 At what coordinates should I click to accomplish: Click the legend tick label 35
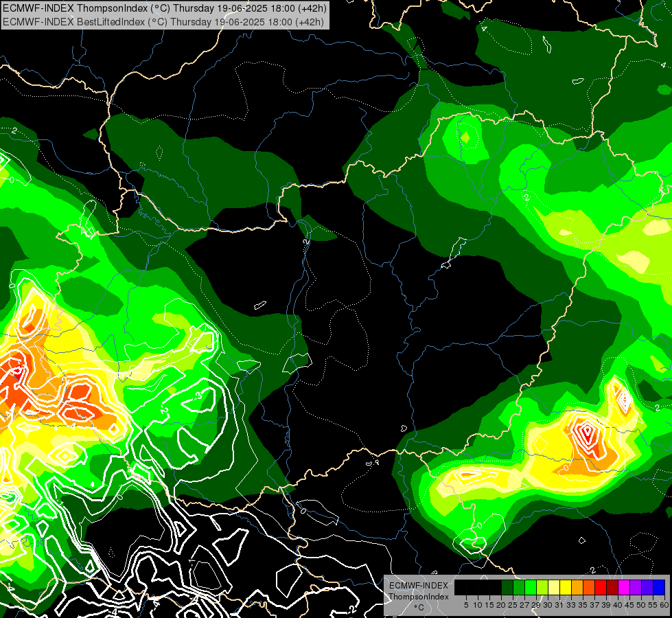[583, 605]
